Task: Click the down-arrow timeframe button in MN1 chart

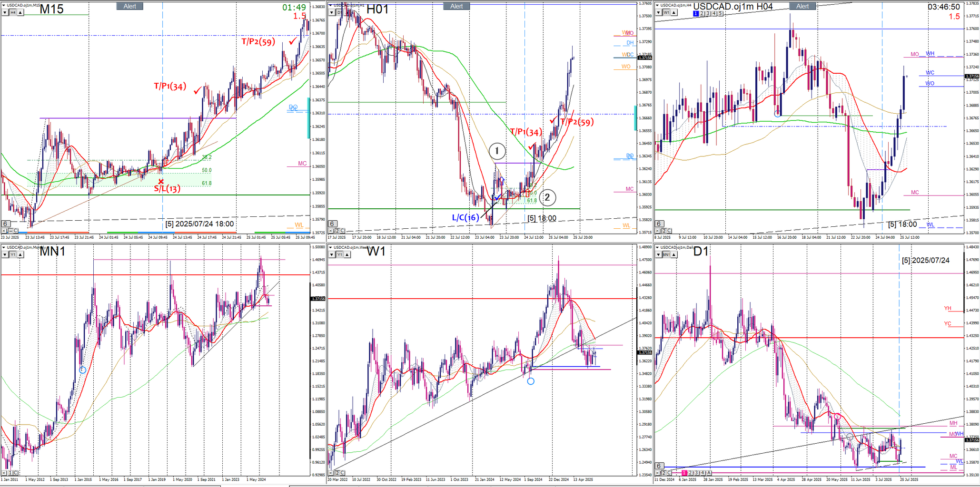Action: pyautogui.click(x=5, y=255)
